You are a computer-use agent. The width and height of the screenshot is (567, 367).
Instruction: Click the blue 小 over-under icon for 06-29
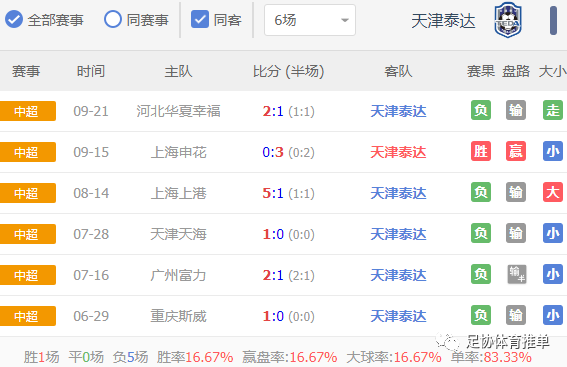coord(553,315)
